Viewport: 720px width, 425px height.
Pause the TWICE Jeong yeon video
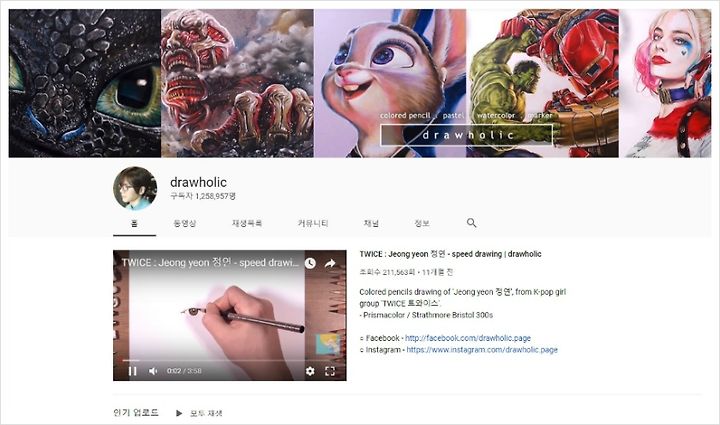point(132,371)
